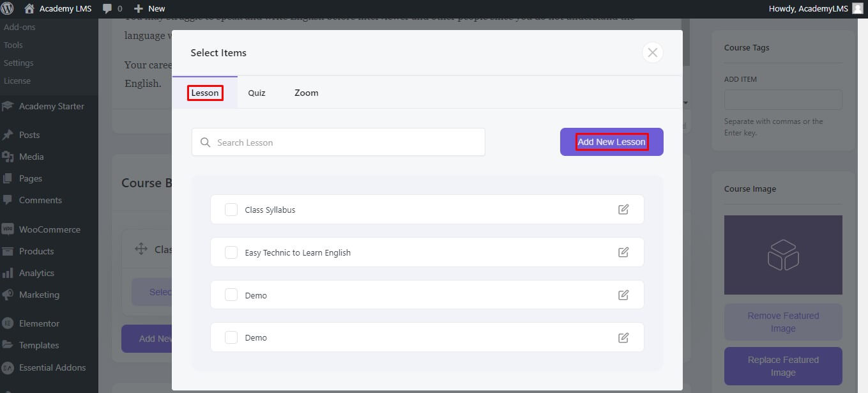Select Easy Technic to Learn English text
Image resolution: width=868 pixels, height=393 pixels.
click(x=298, y=252)
